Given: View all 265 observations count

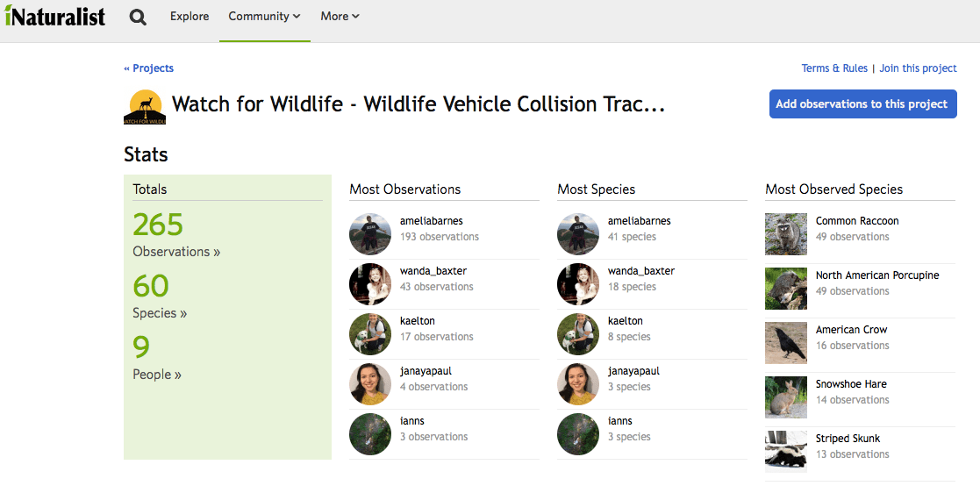Looking at the screenshot, I should 158,225.
